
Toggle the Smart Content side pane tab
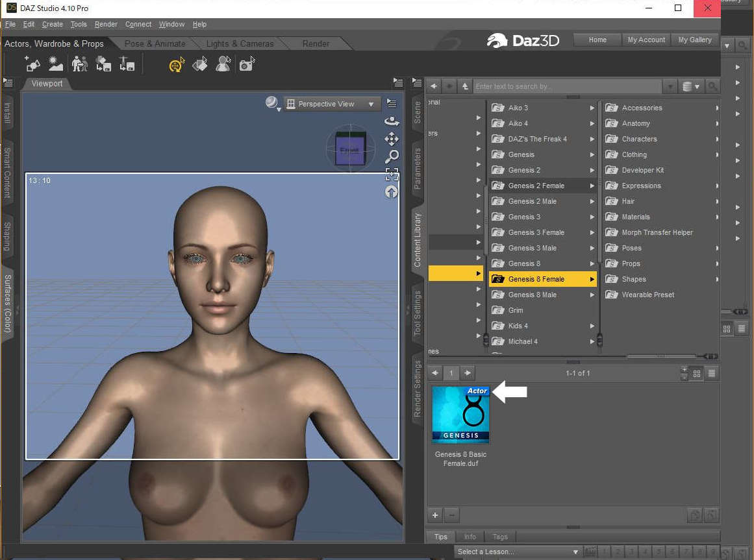[x=6, y=173]
